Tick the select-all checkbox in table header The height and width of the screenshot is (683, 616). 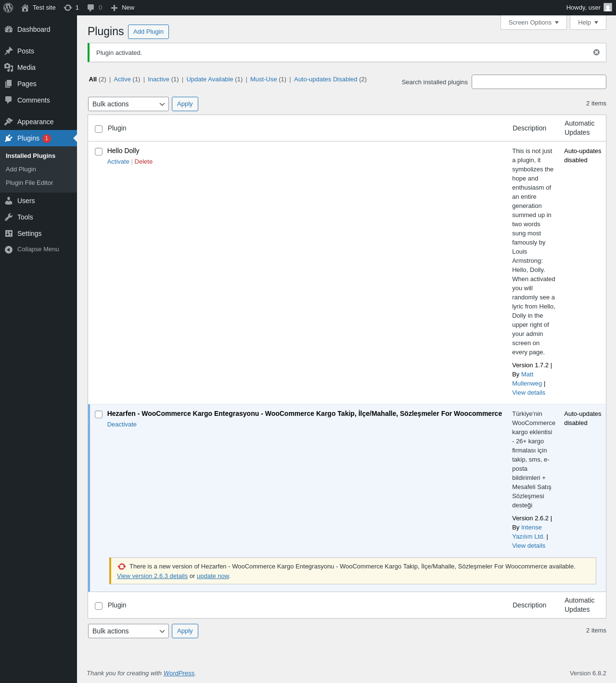tap(99, 129)
